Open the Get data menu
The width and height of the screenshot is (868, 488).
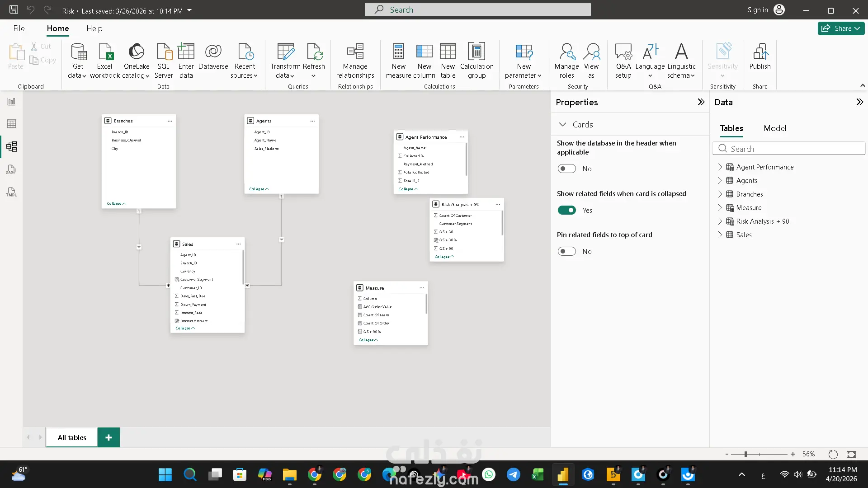pos(78,61)
